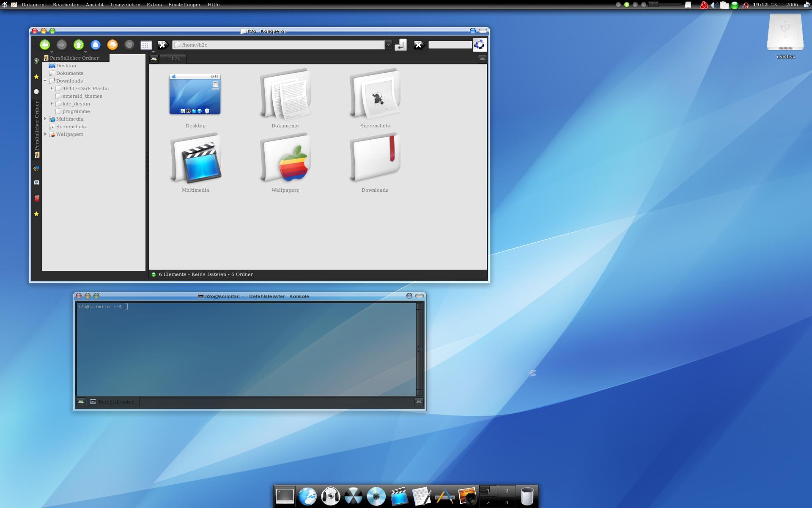Click the /home/h2o location field
The image size is (812, 508).
click(279, 45)
